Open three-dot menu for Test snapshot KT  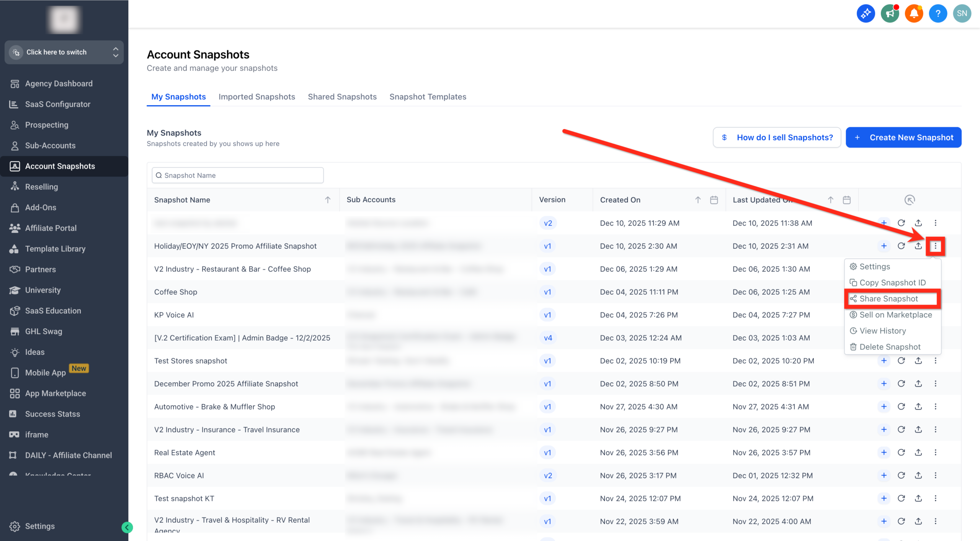pyautogui.click(x=935, y=498)
